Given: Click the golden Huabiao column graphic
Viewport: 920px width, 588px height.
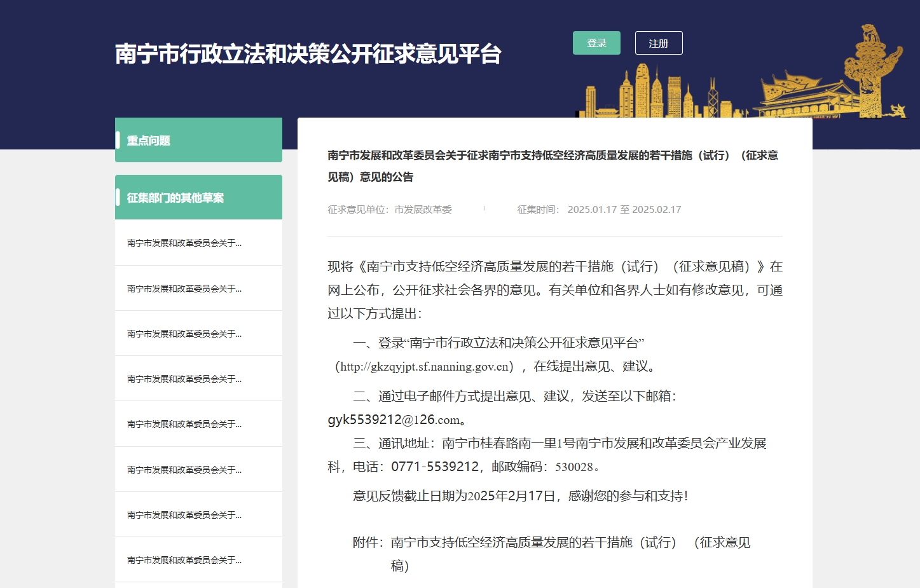Looking at the screenshot, I should [872, 70].
